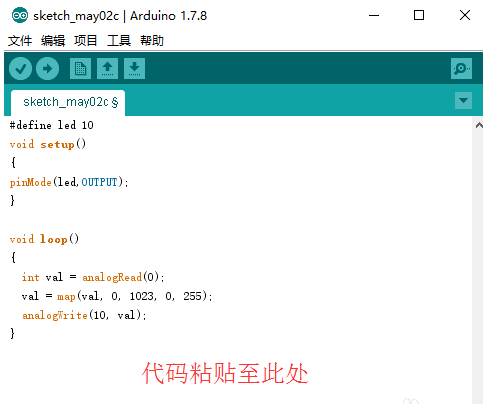The height and width of the screenshot is (404, 483).
Task: Open the Serial Monitor magnifier icon
Action: [x=461, y=69]
